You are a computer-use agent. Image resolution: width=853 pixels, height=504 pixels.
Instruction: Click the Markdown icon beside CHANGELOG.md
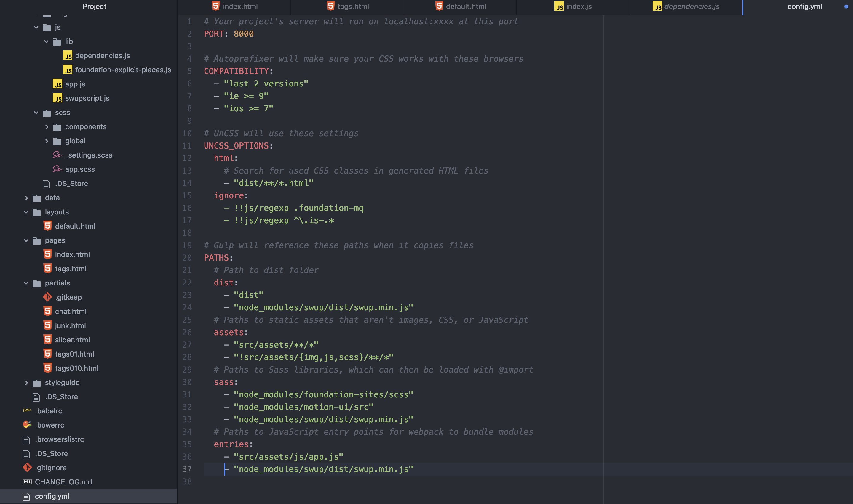tap(27, 482)
